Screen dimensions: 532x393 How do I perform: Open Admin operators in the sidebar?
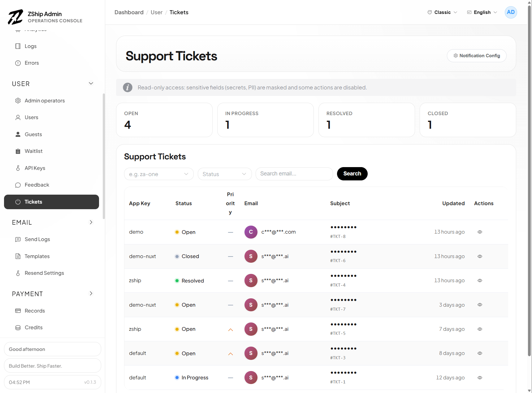45,101
